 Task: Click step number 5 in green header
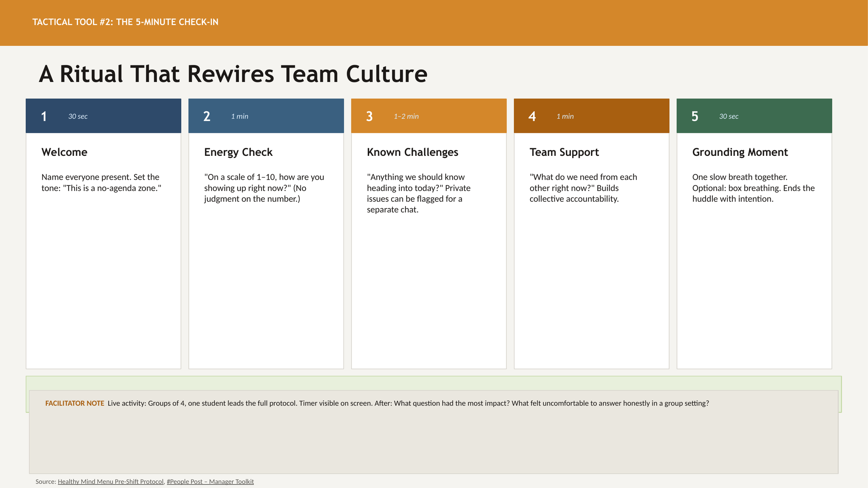click(x=694, y=116)
